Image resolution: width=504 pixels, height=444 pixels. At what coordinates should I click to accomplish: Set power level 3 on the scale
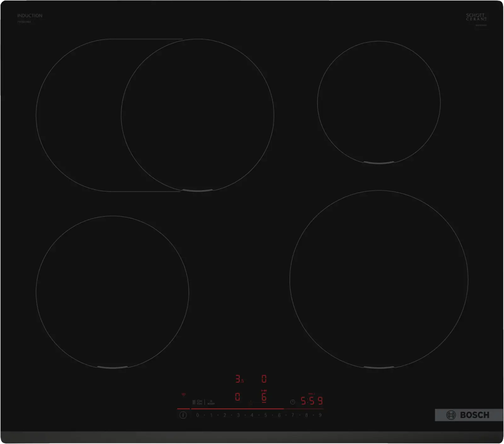click(238, 415)
